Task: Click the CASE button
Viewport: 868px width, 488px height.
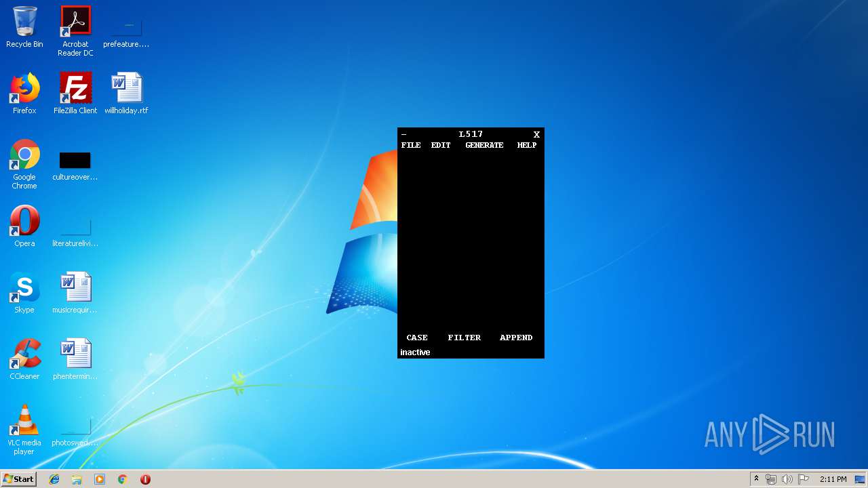Action: (x=417, y=338)
